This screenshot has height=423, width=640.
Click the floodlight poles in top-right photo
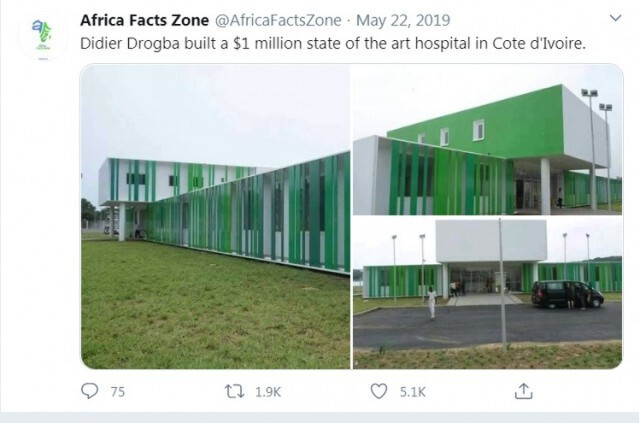point(597,149)
